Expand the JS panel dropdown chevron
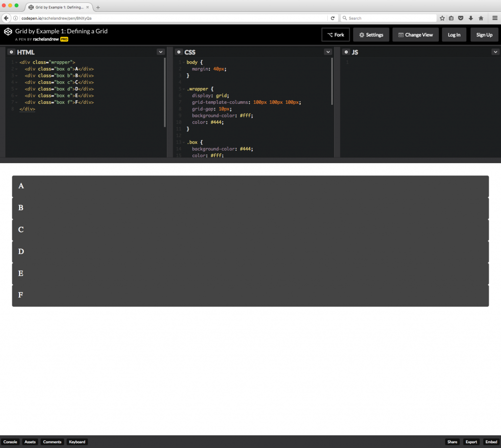Viewport: 501px width, 448px height. tap(495, 52)
